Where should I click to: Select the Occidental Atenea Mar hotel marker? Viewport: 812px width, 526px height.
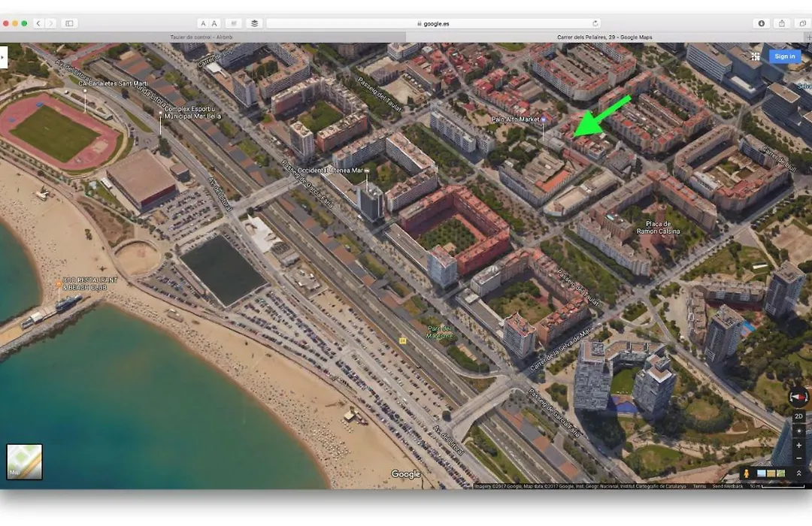[367, 171]
